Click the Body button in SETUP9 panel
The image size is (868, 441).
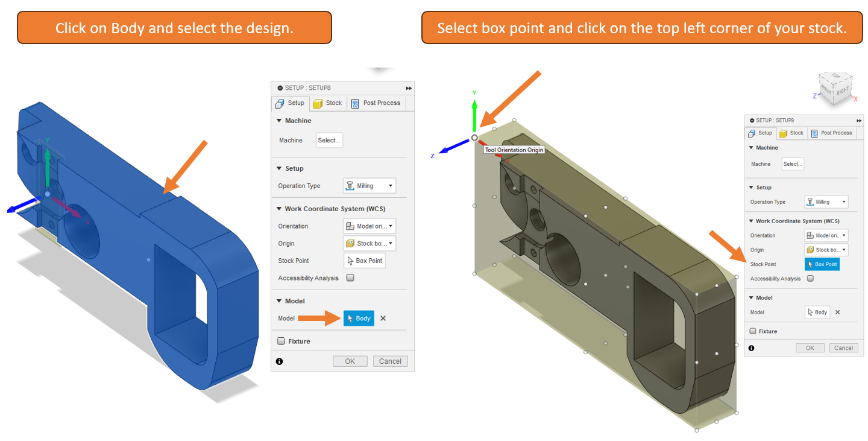[x=817, y=313]
